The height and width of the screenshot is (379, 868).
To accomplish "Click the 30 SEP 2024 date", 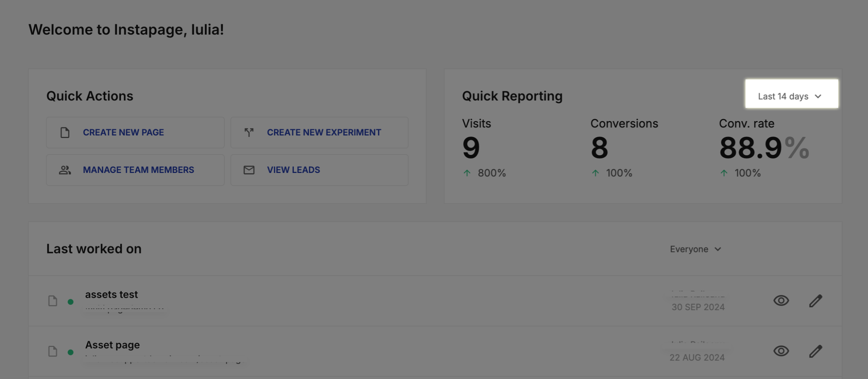I will [x=698, y=307].
